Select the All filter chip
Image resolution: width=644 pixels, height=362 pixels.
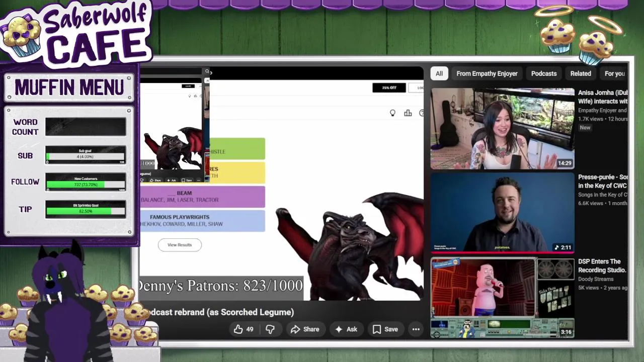(x=439, y=73)
